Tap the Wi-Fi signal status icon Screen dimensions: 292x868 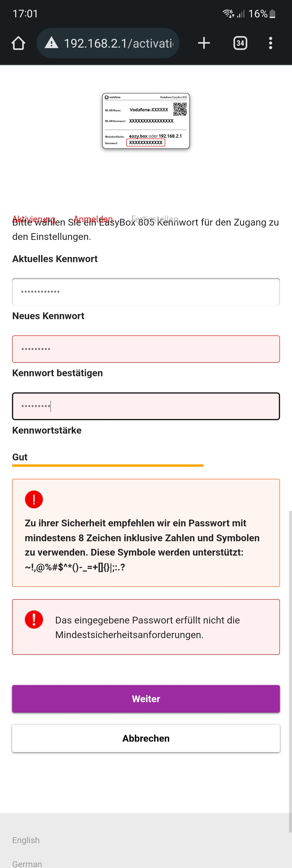coord(228,14)
